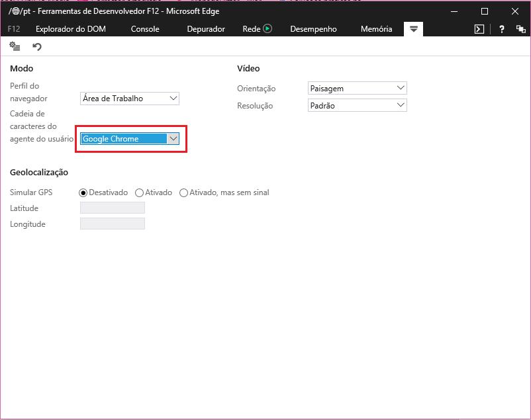Switch to the Explorador do DOM tab
Image resolution: width=531 pixels, height=420 pixels.
70,29
